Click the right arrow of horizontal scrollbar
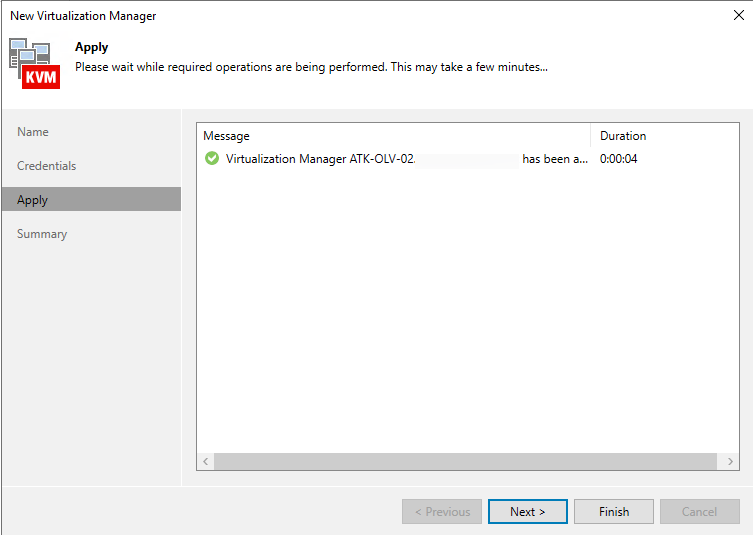Image resolution: width=753 pixels, height=535 pixels. coord(730,461)
